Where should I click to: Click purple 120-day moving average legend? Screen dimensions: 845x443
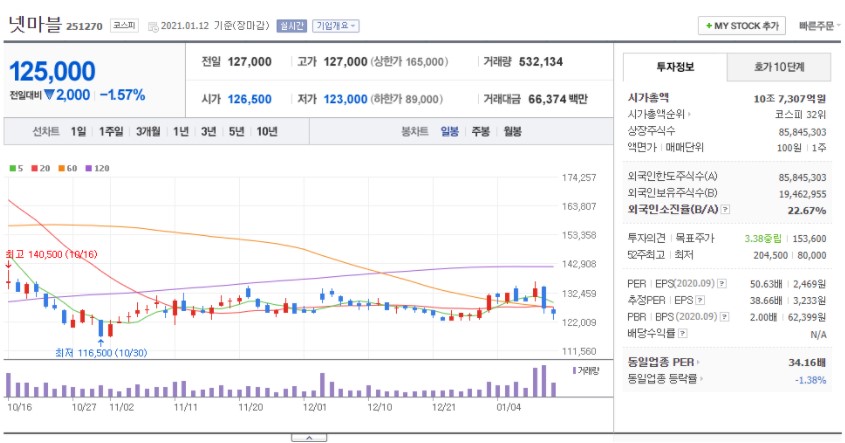pos(98,168)
